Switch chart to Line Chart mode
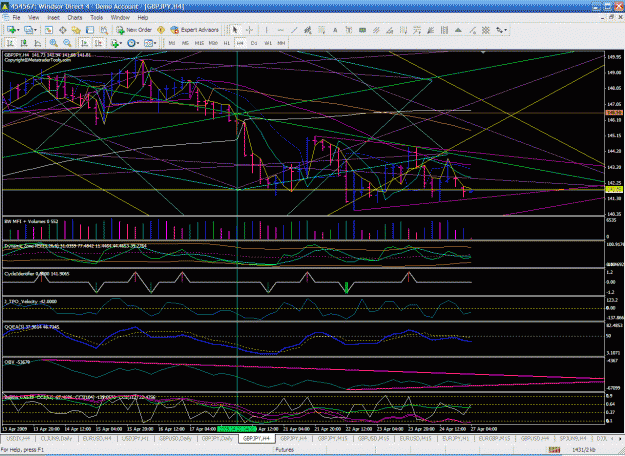 click(x=37, y=43)
